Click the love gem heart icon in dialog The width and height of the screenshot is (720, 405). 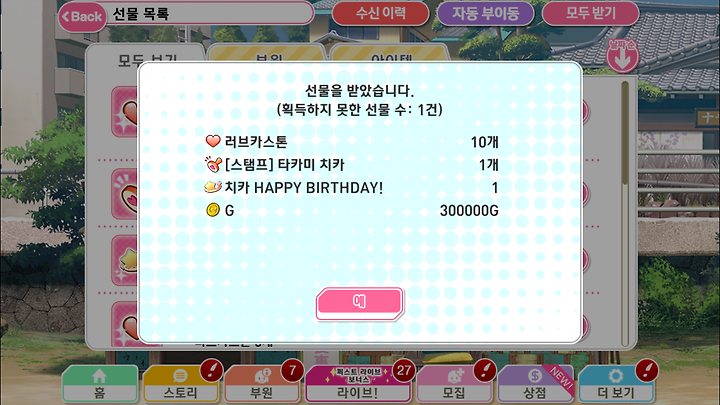(x=213, y=141)
